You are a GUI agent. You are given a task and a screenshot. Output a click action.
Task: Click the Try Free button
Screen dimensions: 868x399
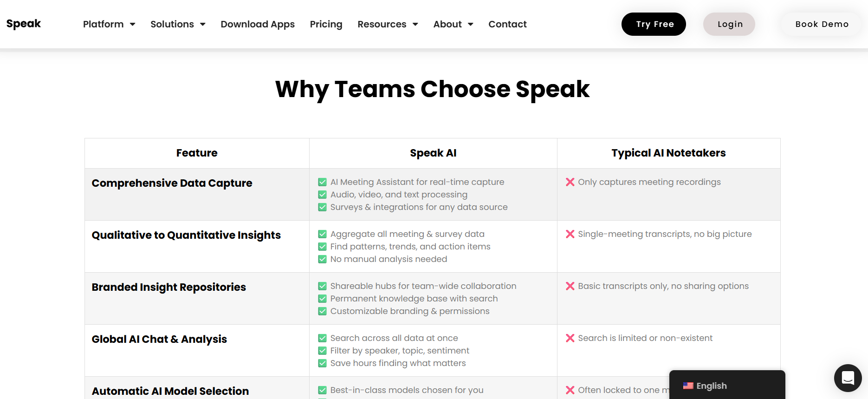coord(654,24)
